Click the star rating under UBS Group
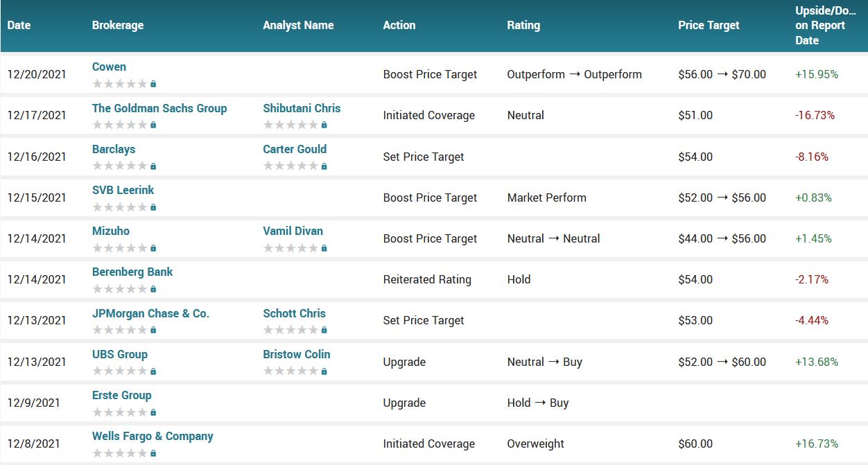 (120, 371)
